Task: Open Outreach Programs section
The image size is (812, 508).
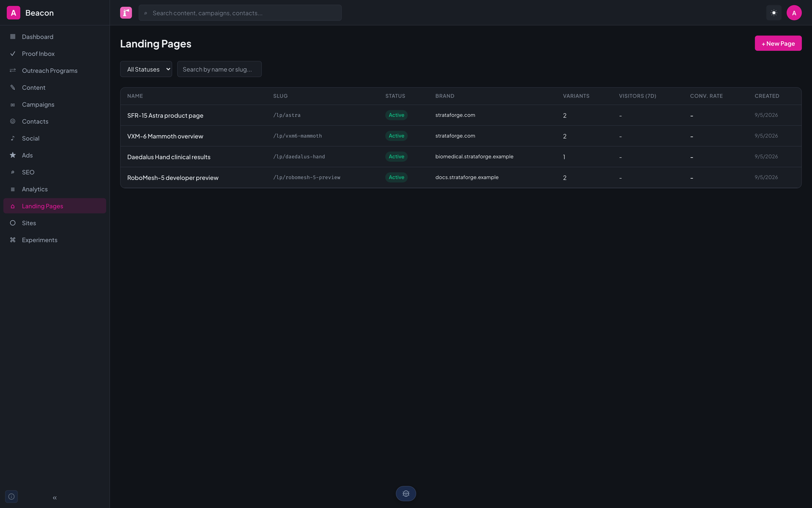Action: (55, 71)
